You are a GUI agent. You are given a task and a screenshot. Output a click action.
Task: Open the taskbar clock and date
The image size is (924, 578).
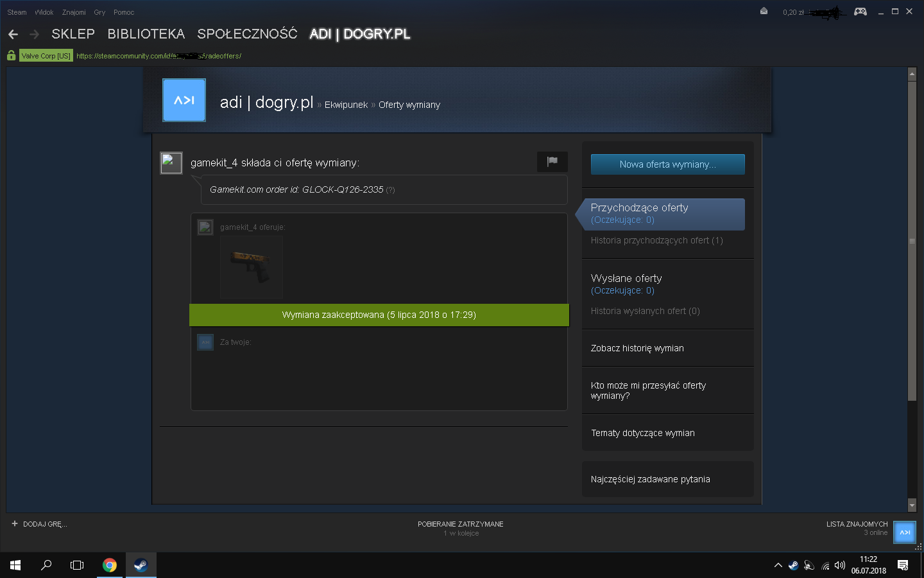869,565
